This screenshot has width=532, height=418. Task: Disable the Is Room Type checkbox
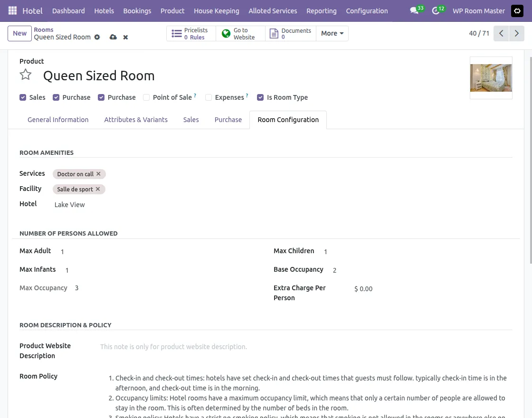tap(260, 97)
